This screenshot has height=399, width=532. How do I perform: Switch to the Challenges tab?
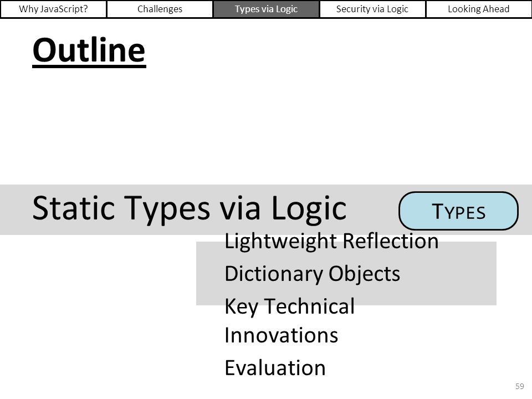tap(160, 9)
